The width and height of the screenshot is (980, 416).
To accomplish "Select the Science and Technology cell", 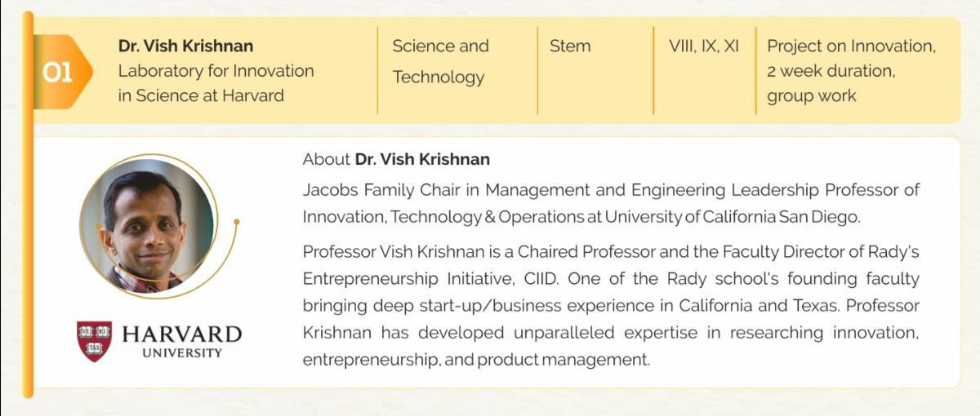I will pyautogui.click(x=440, y=61).
